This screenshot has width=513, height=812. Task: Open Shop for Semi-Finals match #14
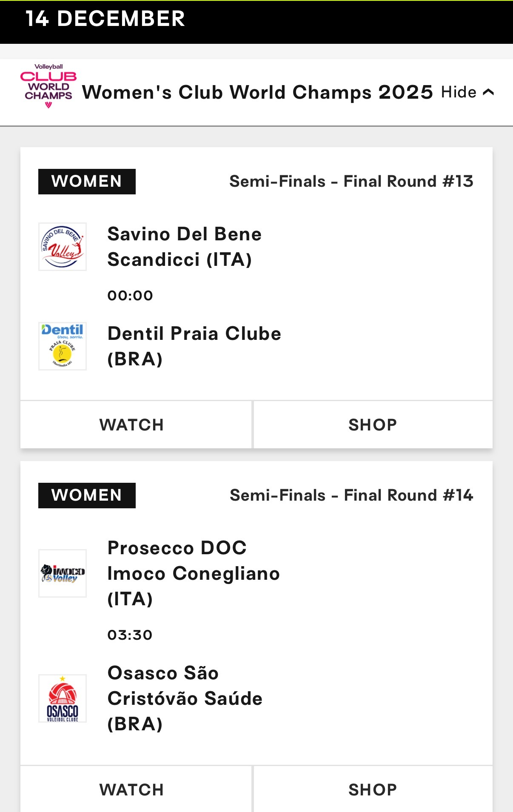[373, 789]
